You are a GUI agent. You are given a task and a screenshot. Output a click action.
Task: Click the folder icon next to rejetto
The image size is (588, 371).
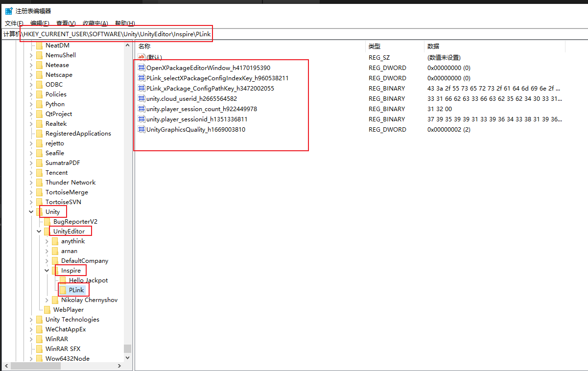point(39,143)
